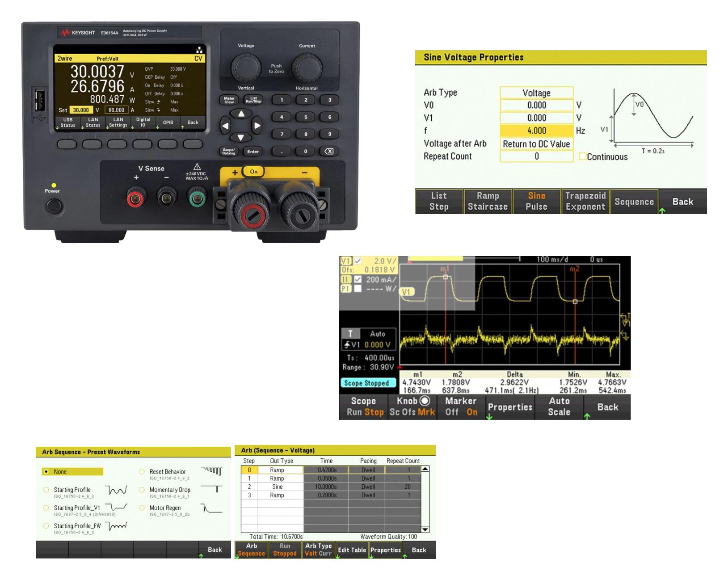Image resolution: width=728 pixels, height=580 pixels.
Task: Click the Auto Scale softkey on scope
Action: (x=559, y=407)
